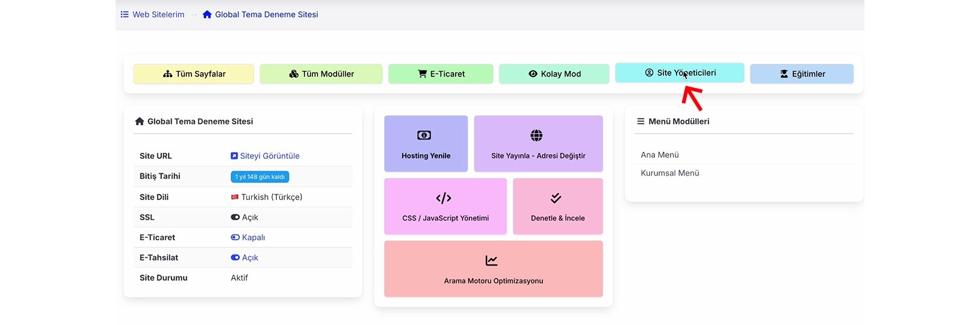Screen dimensions: 980x325
Task: Toggle the E-Ticaret Kapalı switch
Action: (x=235, y=238)
